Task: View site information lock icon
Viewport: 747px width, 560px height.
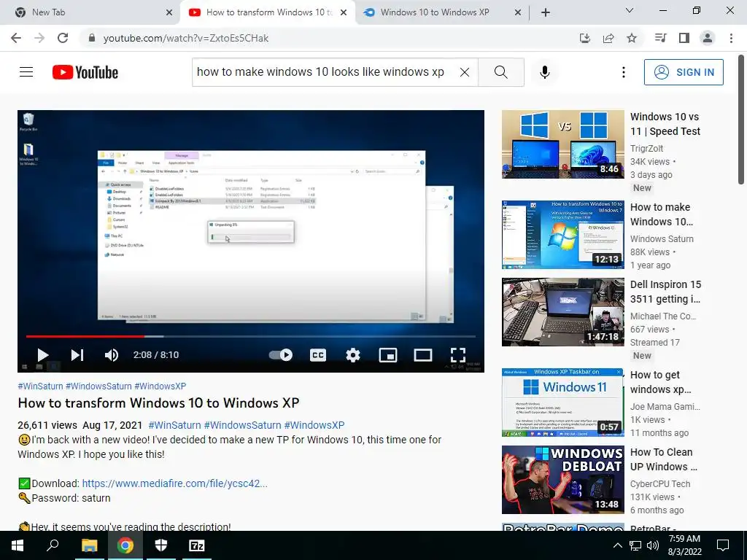Action: [92, 38]
